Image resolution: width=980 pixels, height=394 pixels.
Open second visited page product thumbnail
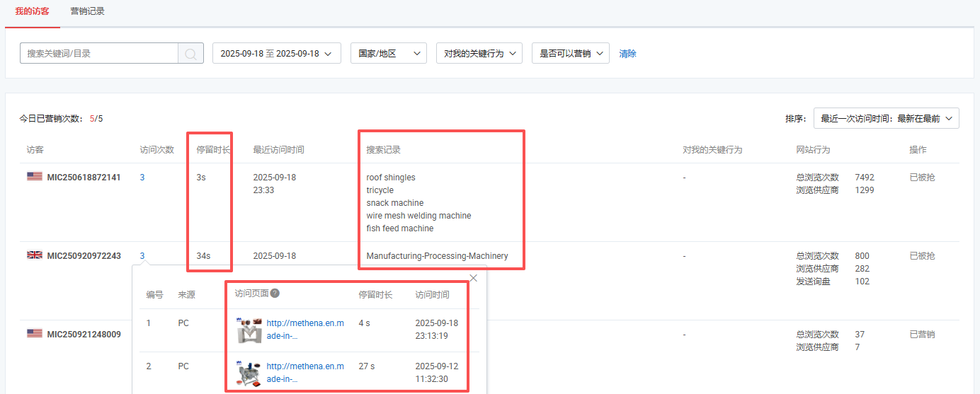click(249, 373)
